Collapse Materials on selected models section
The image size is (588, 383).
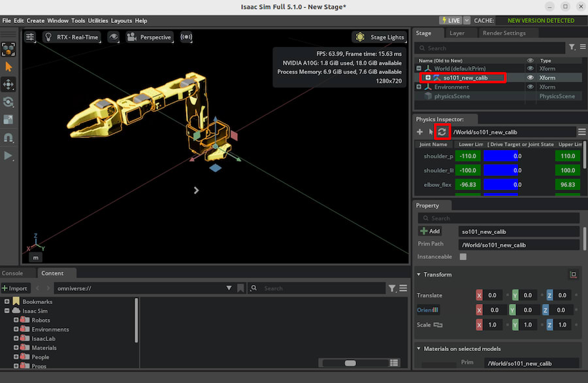click(x=419, y=348)
